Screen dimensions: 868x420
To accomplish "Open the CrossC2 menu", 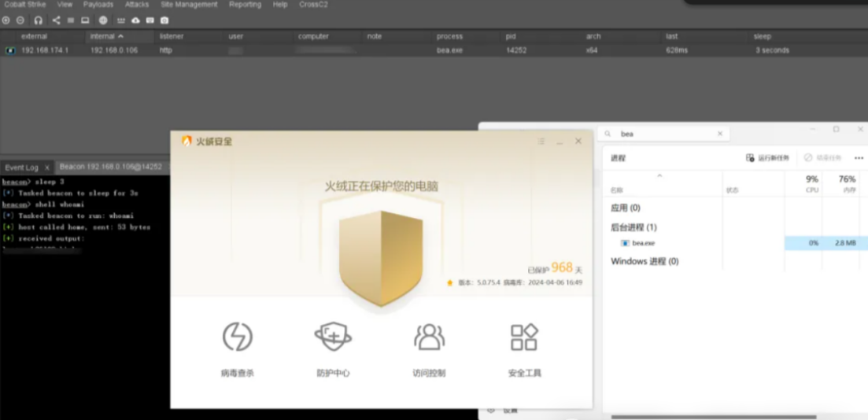I will (313, 5).
